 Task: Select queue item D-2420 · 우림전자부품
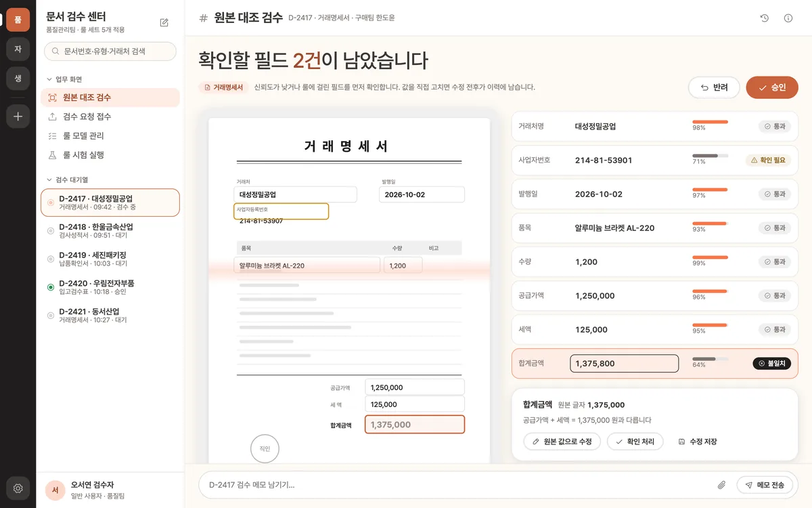[x=110, y=287]
